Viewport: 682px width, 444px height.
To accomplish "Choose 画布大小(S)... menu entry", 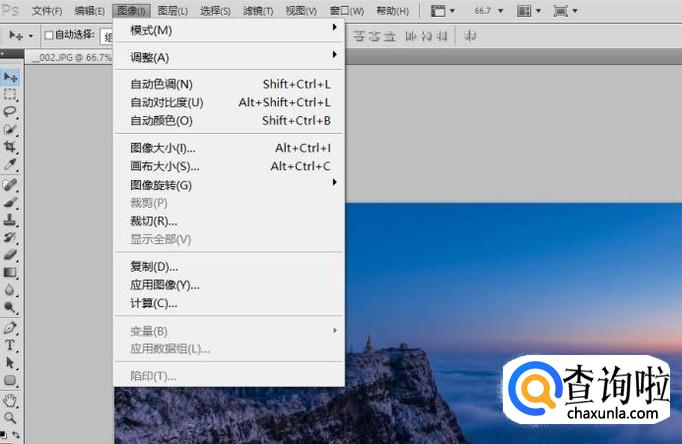I will coord(229,166).
